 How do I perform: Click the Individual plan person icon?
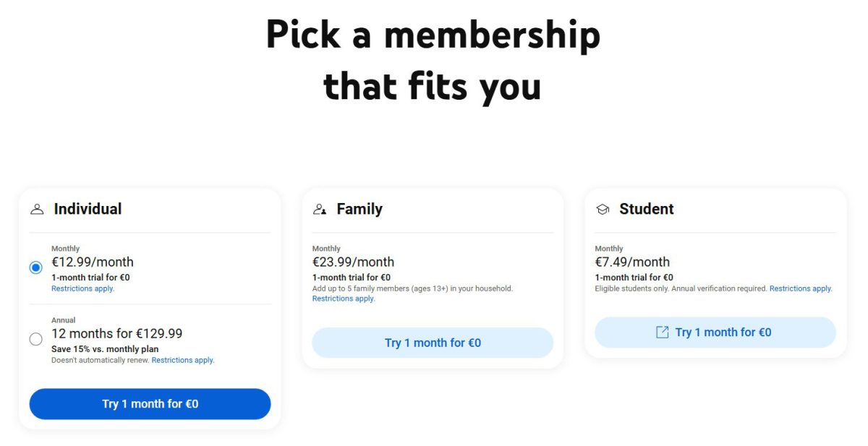click(37, 210)
